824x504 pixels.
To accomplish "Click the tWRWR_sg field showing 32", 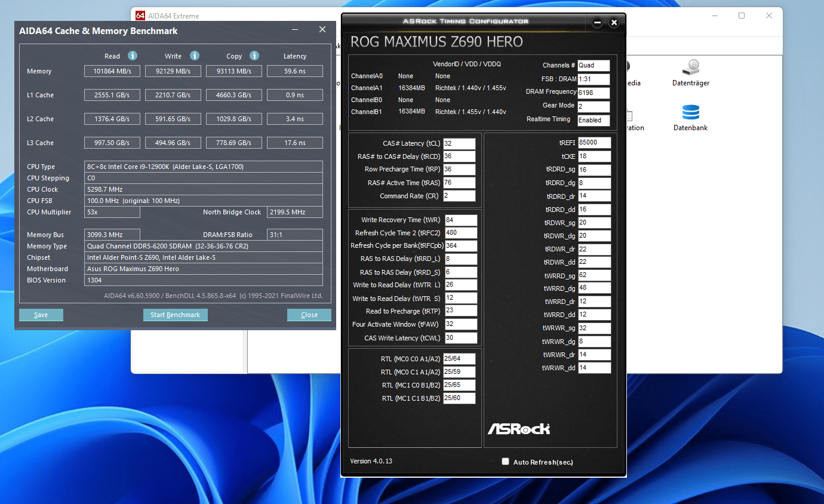I will (x=595, y=328).
